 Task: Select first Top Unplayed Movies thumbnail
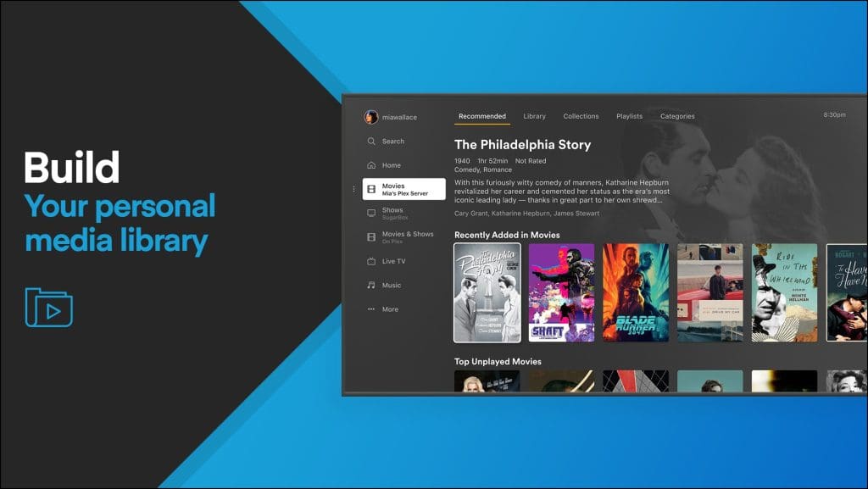pyautogui.click(x=487, y=381)
